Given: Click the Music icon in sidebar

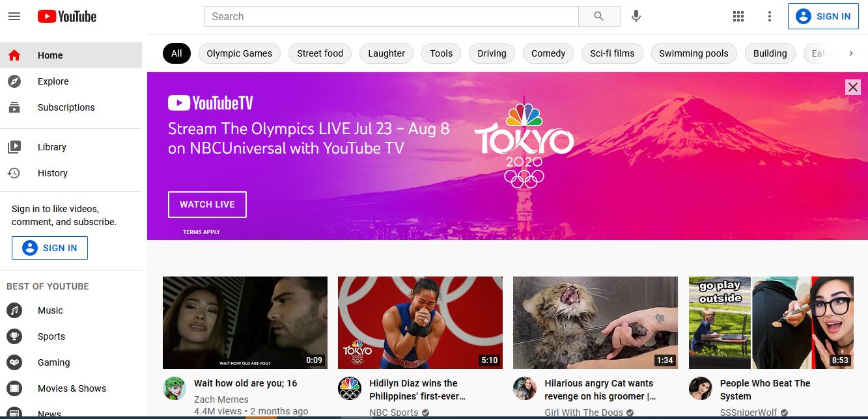Looking at the screenshot, I should [14, 310].
